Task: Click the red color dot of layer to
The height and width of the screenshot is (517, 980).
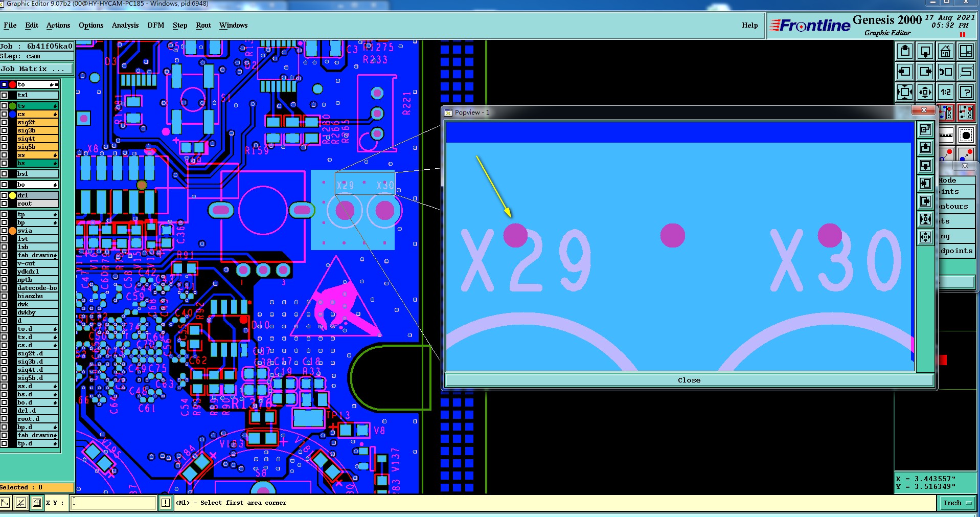Action: tap(12, 84)
